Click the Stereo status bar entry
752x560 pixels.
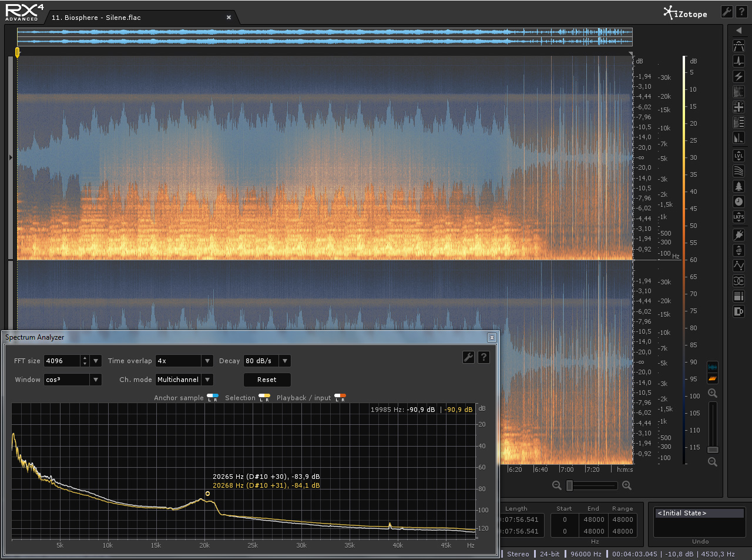tap(518, 554)
